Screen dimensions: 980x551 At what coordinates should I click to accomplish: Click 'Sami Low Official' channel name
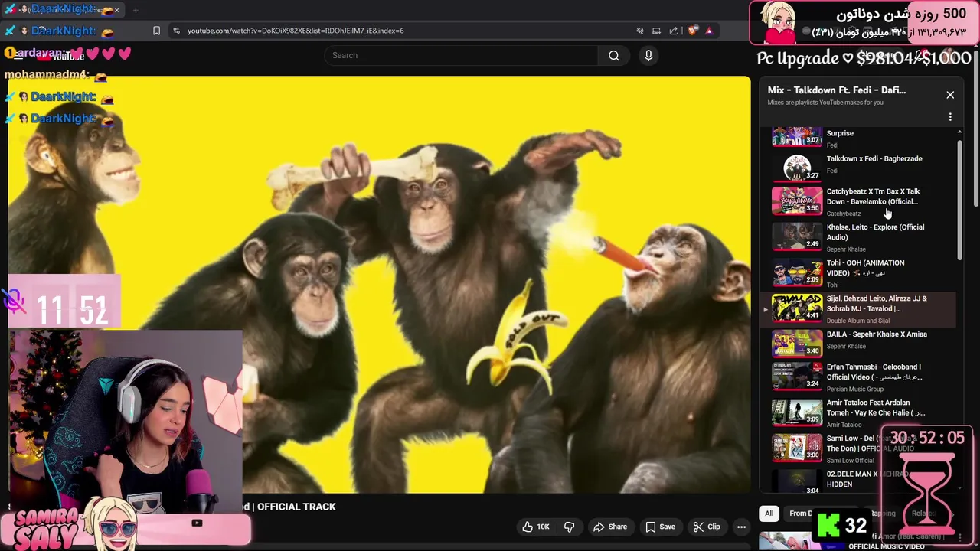[x=850, y=461]
